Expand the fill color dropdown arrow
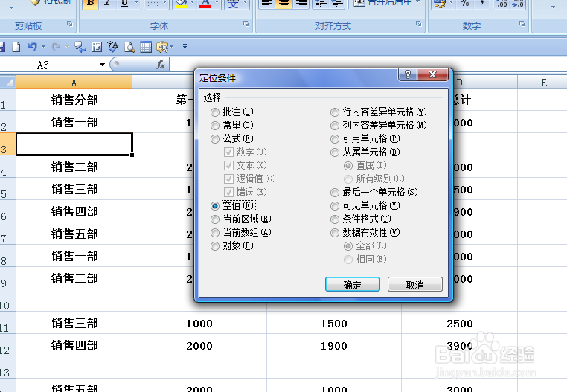 [193, 3]
